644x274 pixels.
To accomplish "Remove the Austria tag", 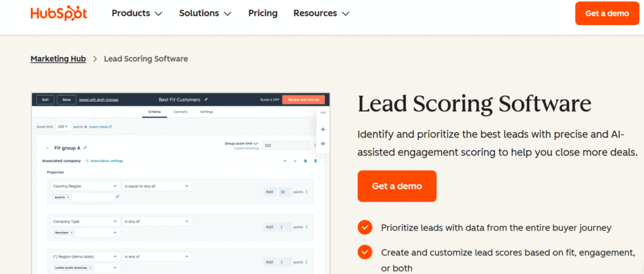I will click(x=68, y=197).
